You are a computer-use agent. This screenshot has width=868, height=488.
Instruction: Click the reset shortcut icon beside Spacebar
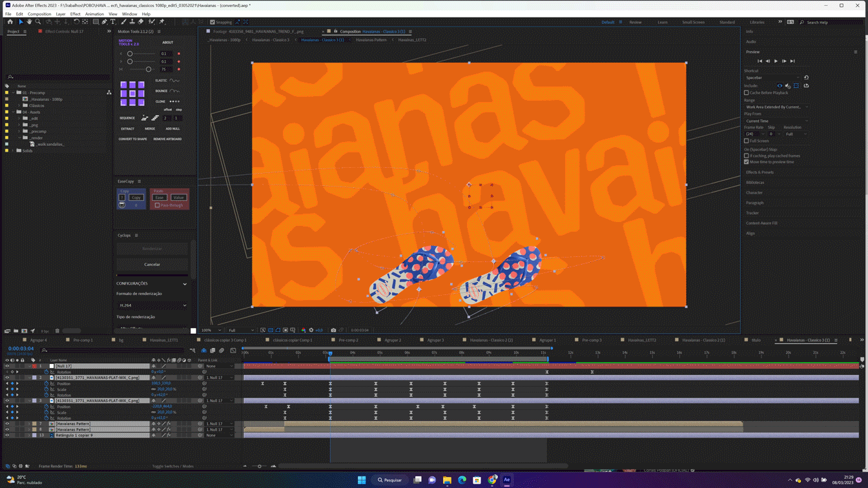pyautogui.click(x=806, y=77)
